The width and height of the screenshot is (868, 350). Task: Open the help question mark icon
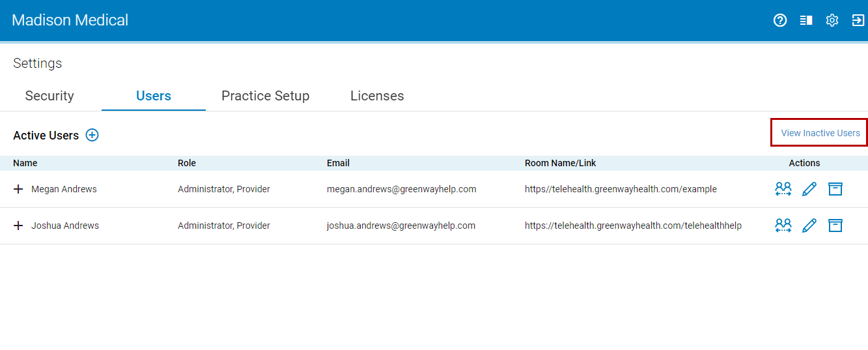point(780,20)
